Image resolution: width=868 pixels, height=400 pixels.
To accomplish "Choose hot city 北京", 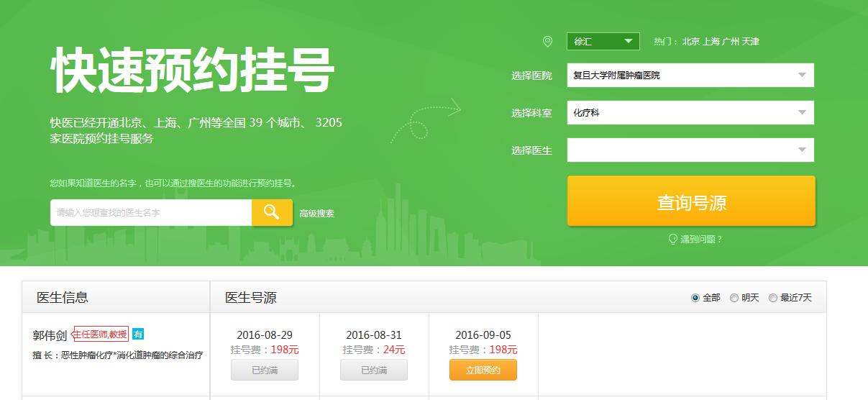I will [x=691, y=42].
